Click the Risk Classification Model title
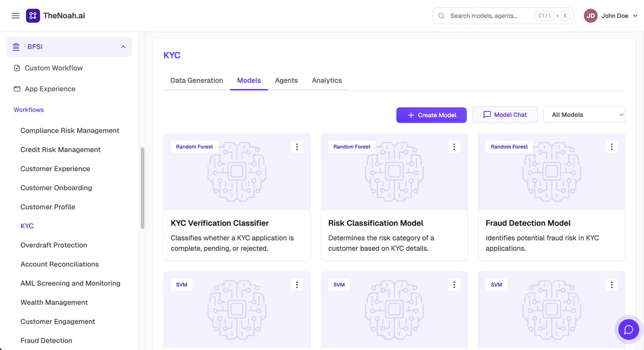 click(x=376, y=223)
